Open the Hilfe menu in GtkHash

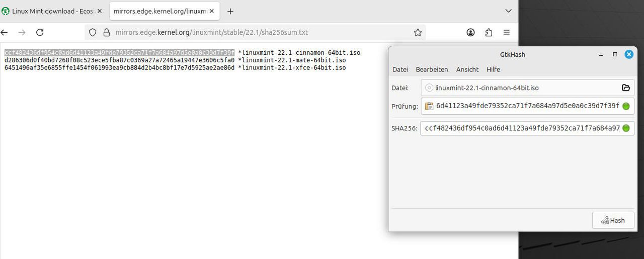(493, 69)
